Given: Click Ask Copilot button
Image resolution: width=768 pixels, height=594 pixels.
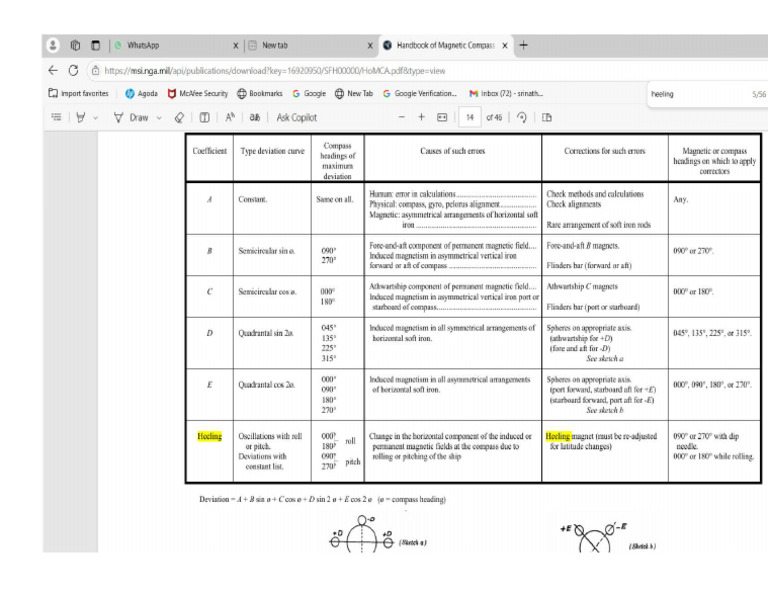Looking at the screenshot, I should [297, 117].
